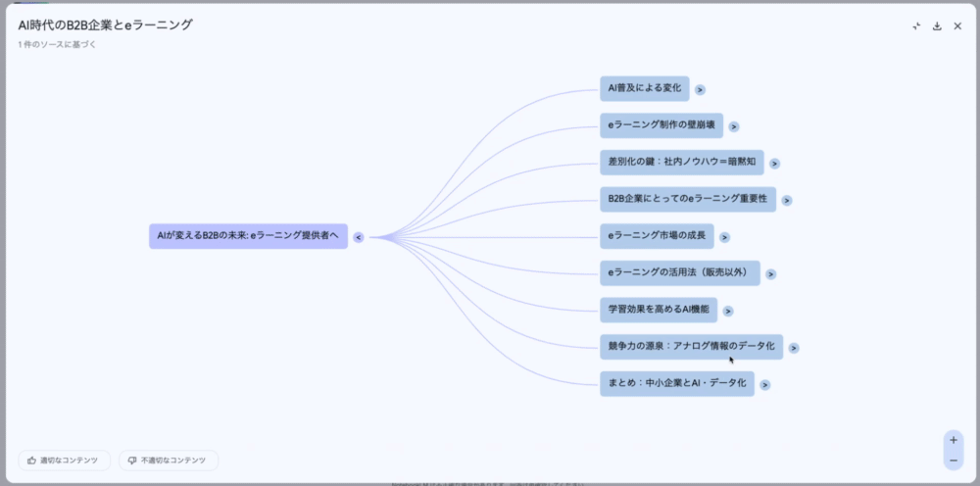Image resolution: width=980 pixels, height=486 pixels.
Task: Expand chevron for eラーニングの活用法（販売以外）
Action: (770, 274)
